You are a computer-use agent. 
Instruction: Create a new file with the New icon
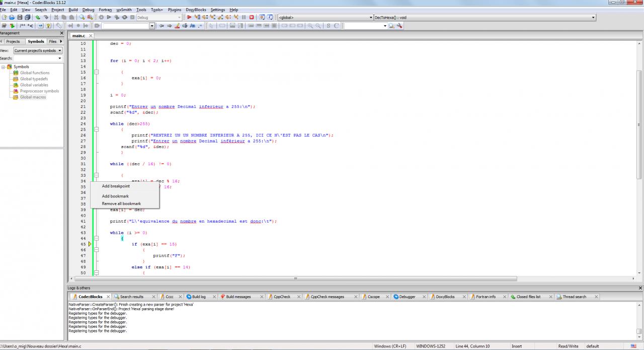click(x=5, y=17)
